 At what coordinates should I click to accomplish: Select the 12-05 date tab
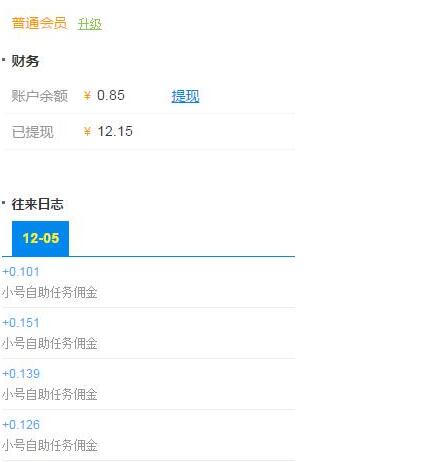(x=40, y=239)
